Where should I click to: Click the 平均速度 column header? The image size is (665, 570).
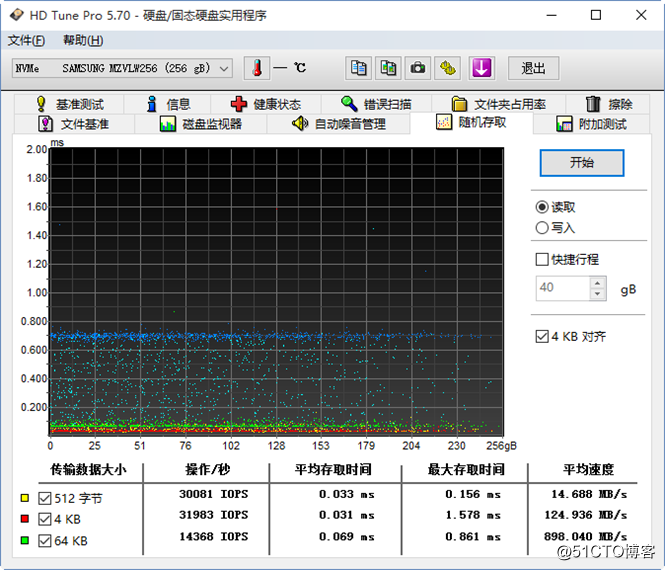click(x=588, y=469)
